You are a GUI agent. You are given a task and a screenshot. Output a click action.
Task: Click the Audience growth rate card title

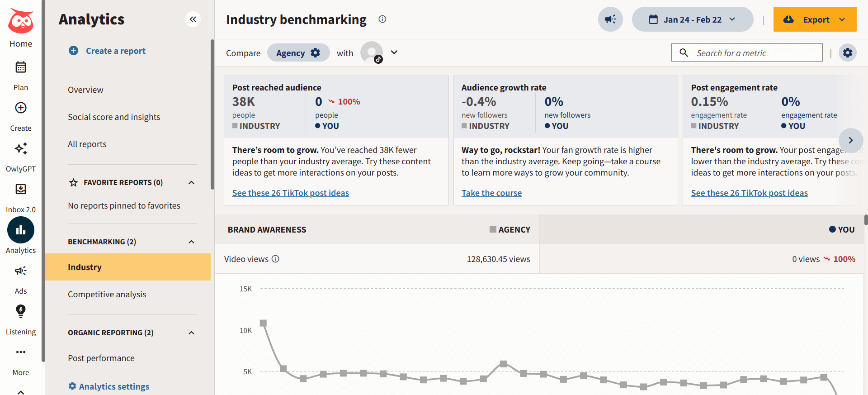coord(504,87)
